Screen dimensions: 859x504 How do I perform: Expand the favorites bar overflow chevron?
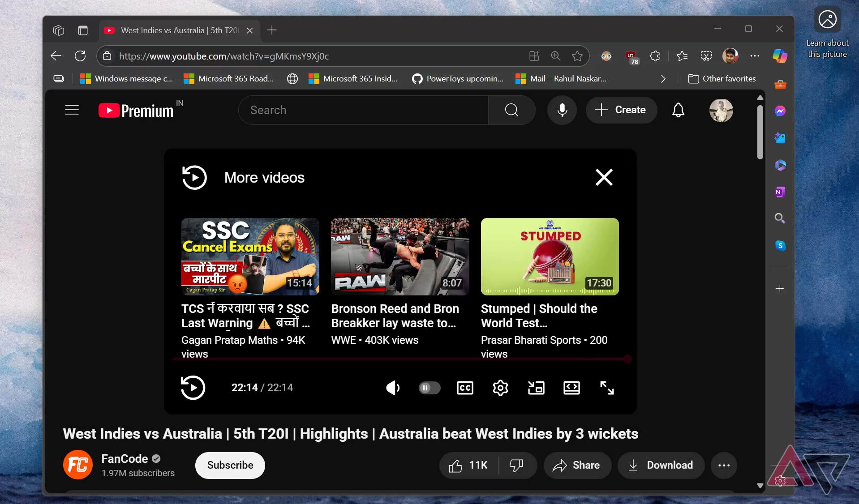tap(663, 79)
